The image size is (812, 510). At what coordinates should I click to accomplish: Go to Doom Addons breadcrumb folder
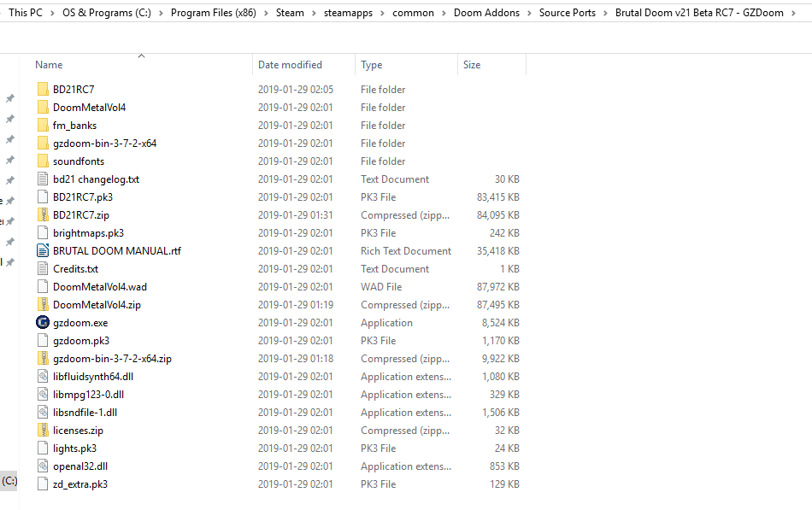tap(487, 13)
